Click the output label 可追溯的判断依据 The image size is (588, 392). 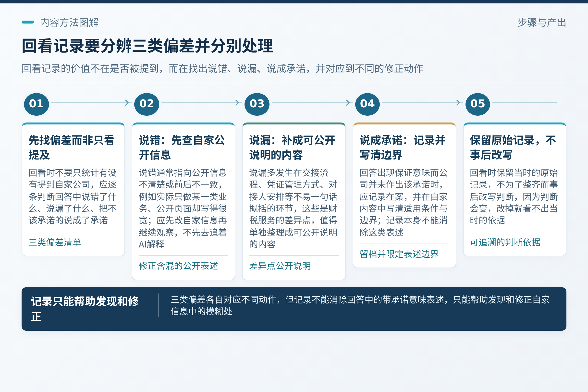click(x=505, y=242)
